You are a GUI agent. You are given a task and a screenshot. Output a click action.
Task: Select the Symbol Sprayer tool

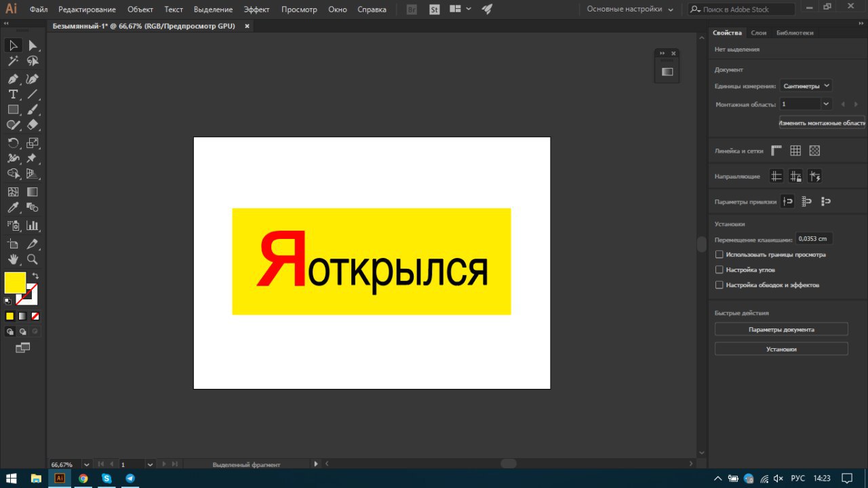pyautogui.click(x=13, y=225)
